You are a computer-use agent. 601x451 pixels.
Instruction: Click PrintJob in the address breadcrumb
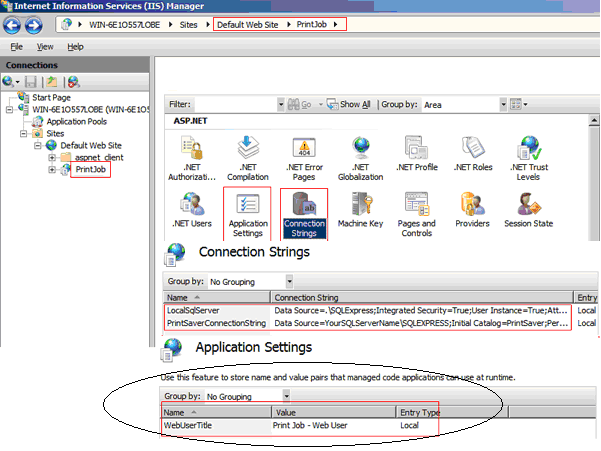tap(311, 25)
